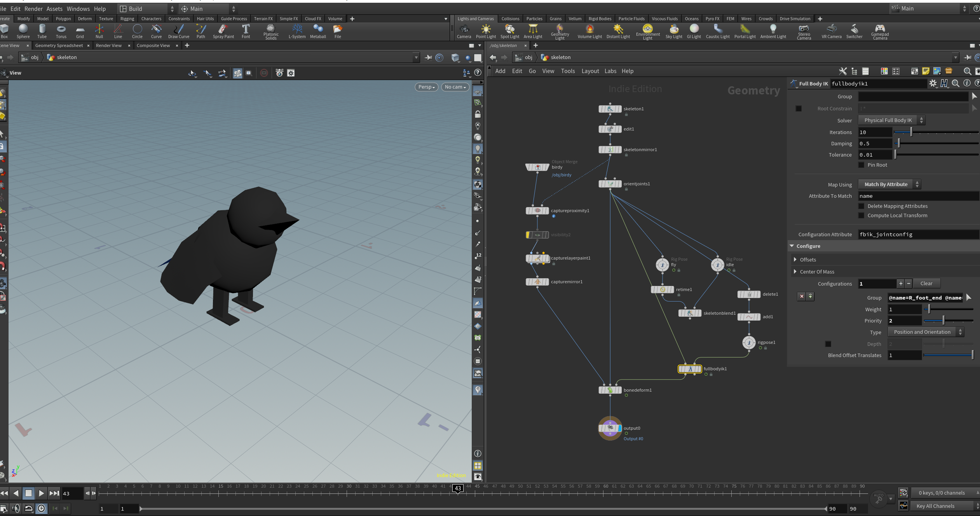The height and width of the screenshot is (516, 980).
Task: Open the Persp viewport menu
Action: point(426,87)
